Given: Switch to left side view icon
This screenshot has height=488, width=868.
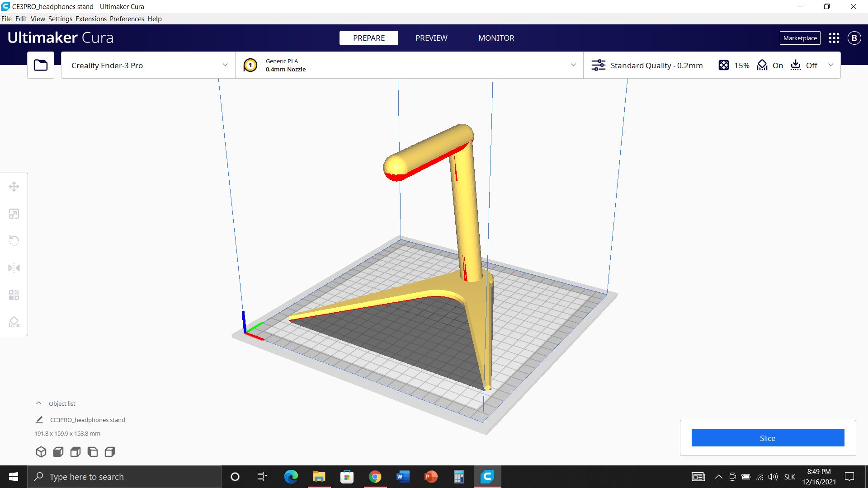Looking at the screenshot, I should coord(93,452).
